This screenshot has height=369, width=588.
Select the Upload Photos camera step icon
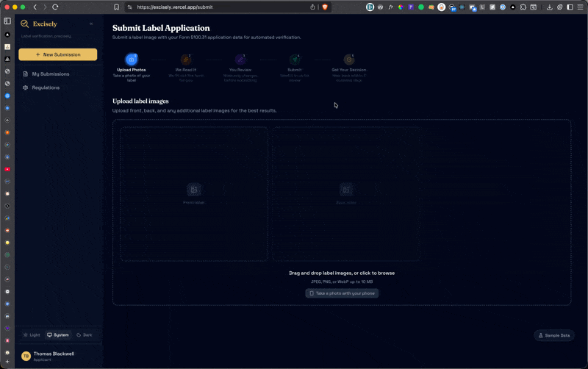point(132,60)
